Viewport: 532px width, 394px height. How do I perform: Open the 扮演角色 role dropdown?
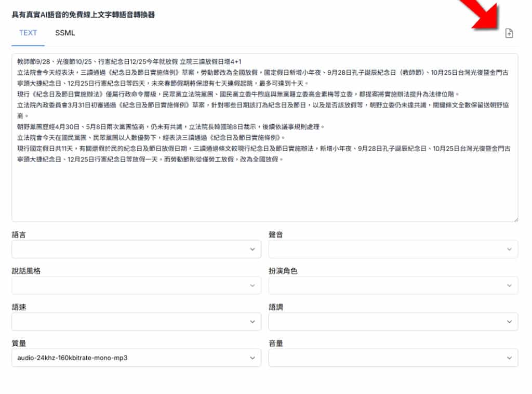click(x=393, y=285)
